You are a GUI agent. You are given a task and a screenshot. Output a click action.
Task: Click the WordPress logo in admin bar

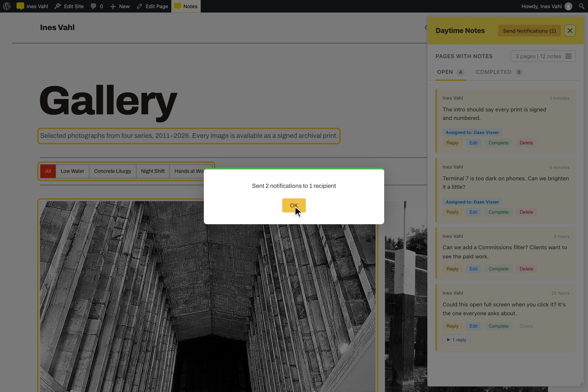tap(7, 6)
